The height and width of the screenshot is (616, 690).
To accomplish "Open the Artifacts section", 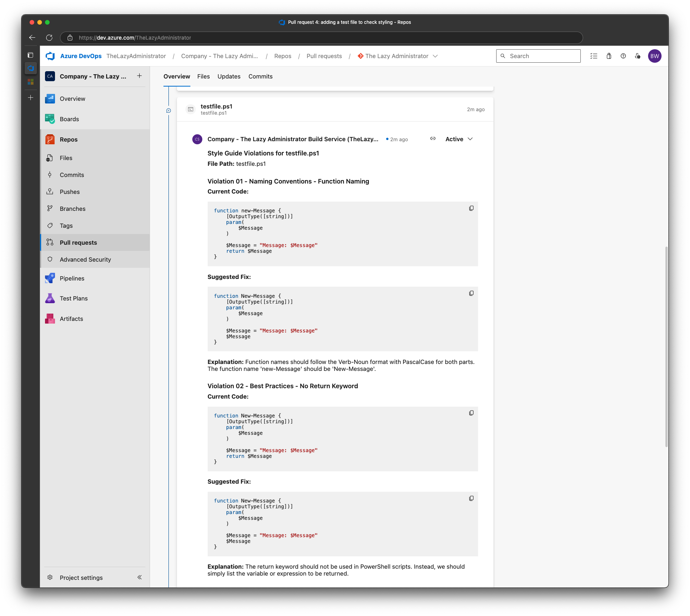I will 95,319.
